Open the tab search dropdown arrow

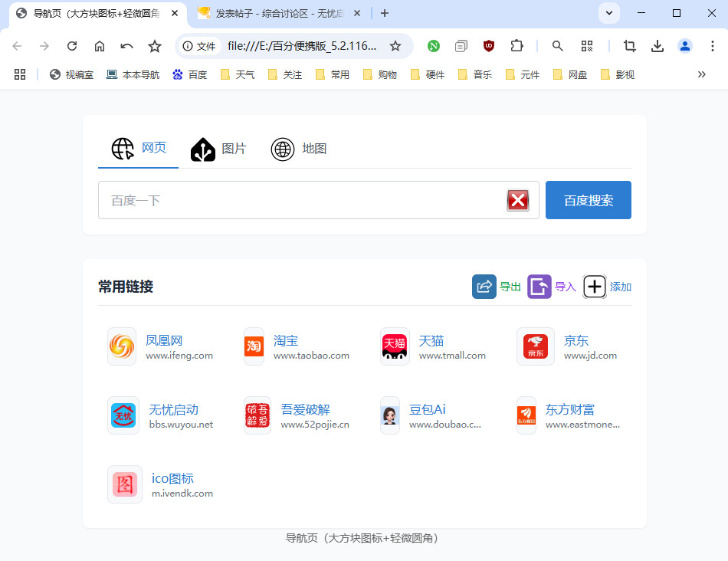point(609,13)
